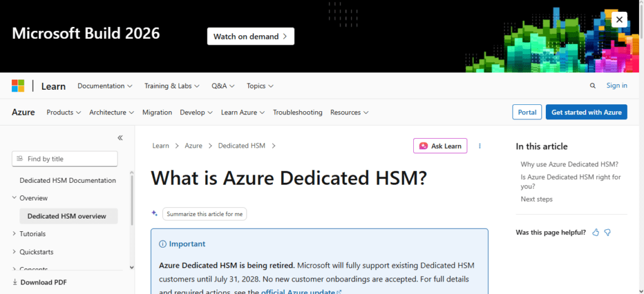Open Dedicated HSM Documentation in sidebar
Screen dimensions: 644x294
tap(68, 180)
